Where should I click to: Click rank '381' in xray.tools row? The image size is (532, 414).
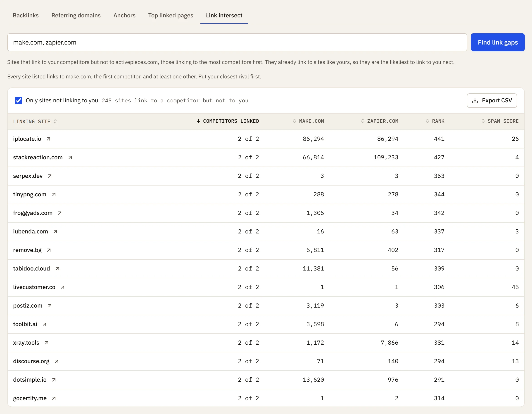439,343
